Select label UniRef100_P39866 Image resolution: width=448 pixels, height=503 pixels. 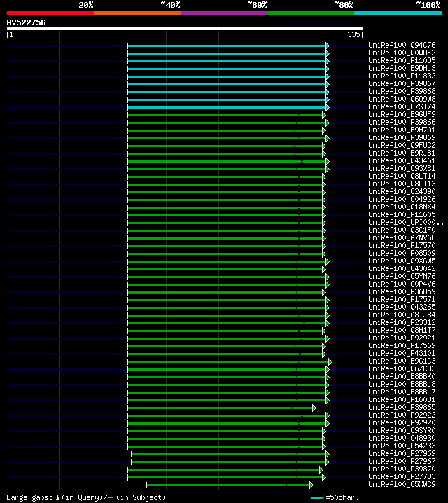click(402, 122)
